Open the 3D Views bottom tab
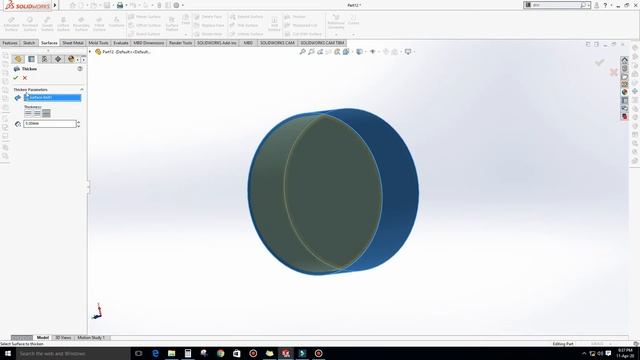 click(x=63, y=338)
